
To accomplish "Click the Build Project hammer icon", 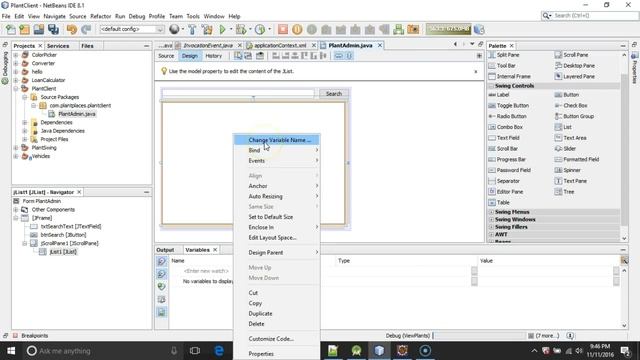I will coord(192,29).
